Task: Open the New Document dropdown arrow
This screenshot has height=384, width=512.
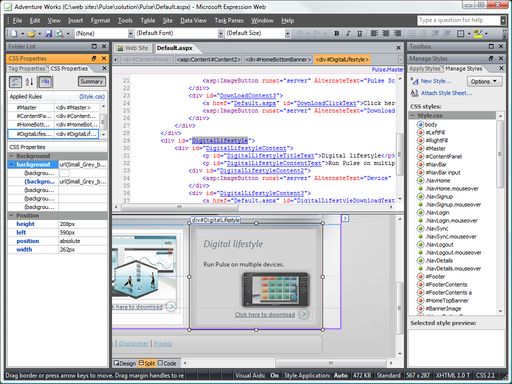Action: click(x=23, y=34)
